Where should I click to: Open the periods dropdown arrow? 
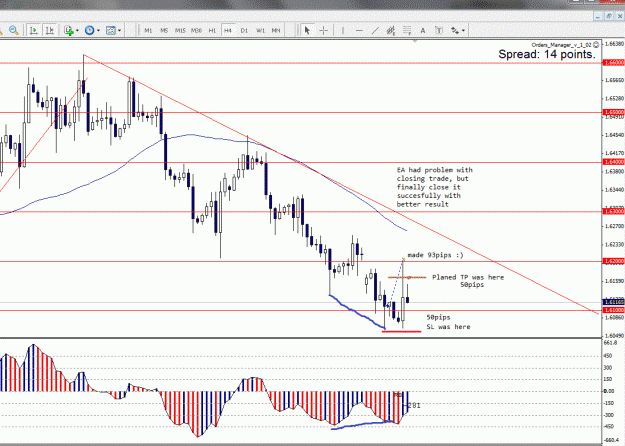tap(98, 30)
